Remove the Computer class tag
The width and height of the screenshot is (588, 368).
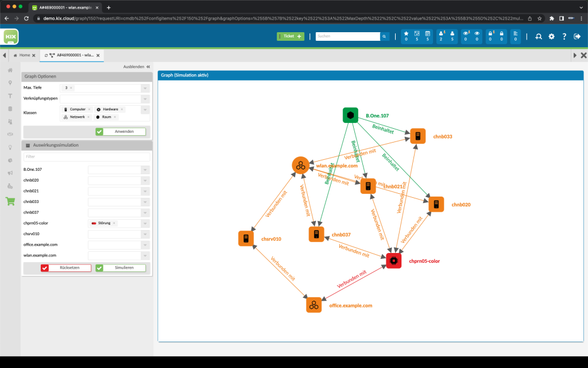pyautogui.click(x=89, y=109)
